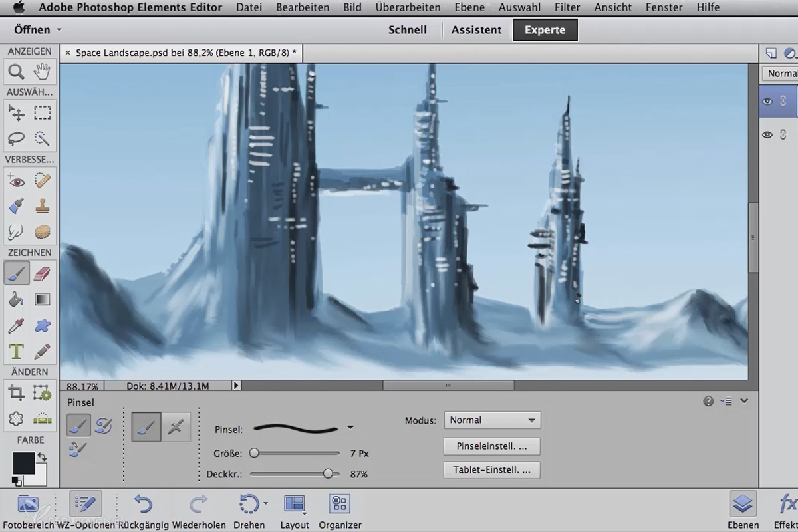Open the Öffnen dropdown arrow

pos(59,30)
